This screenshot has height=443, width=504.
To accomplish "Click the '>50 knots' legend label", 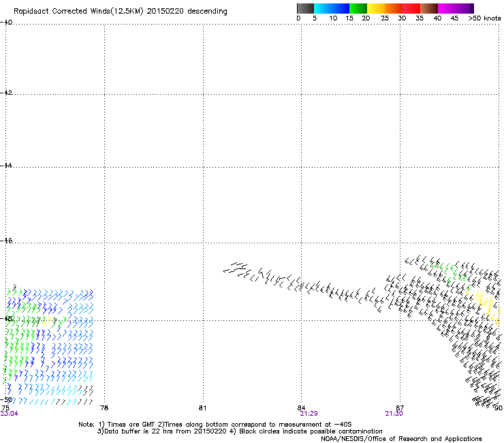I will point(484,18).
